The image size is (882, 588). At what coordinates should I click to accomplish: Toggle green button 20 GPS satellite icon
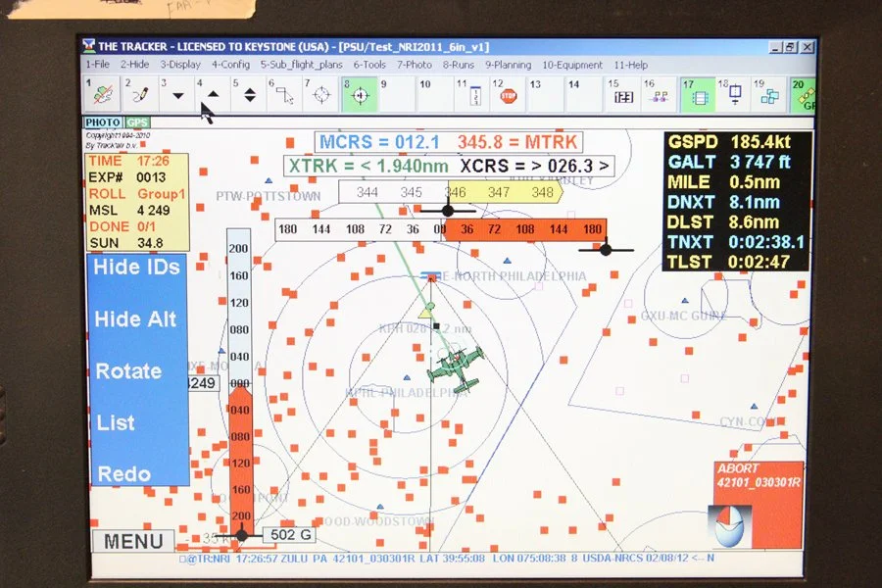[804, 94]
